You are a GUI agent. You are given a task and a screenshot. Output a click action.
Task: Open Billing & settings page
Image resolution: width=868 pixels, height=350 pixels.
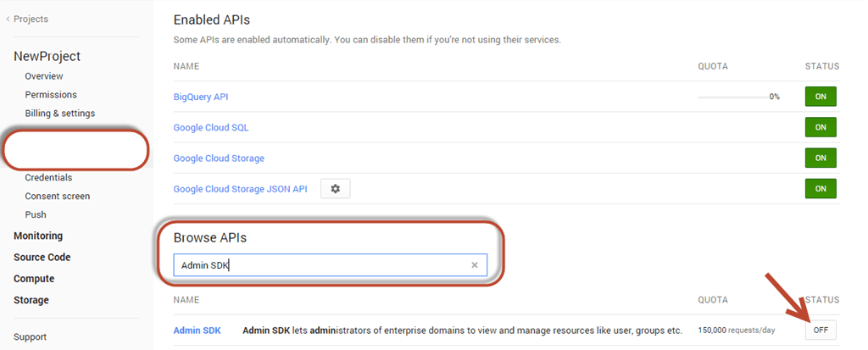(60, 113)
